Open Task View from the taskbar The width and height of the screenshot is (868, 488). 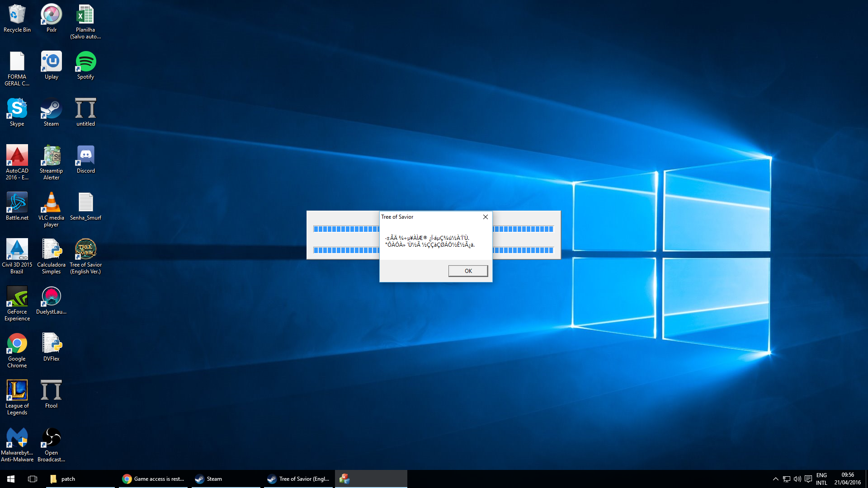33,479
